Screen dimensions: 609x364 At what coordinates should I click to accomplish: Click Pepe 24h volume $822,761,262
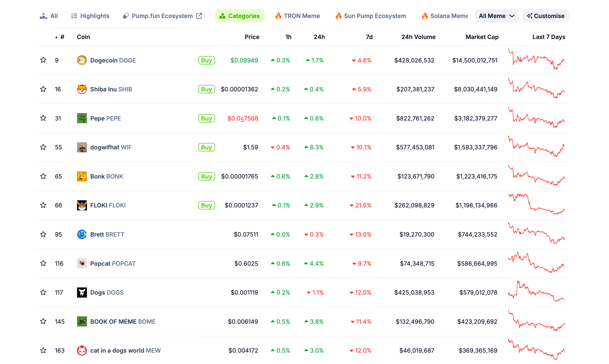click(x=415, y=118)
